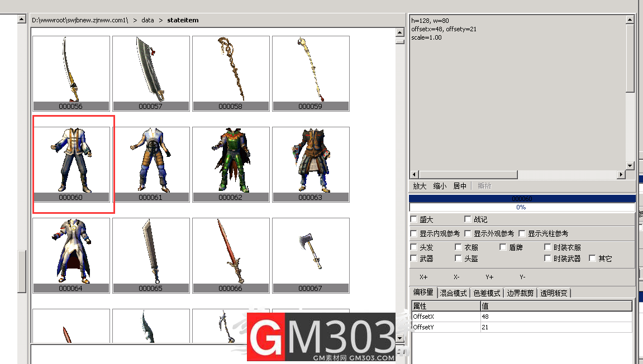Click the 播放 play button

484,186
